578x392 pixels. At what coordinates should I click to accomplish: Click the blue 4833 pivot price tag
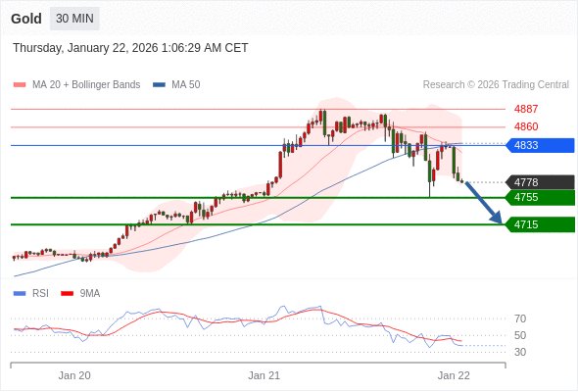tap(540, 145)
